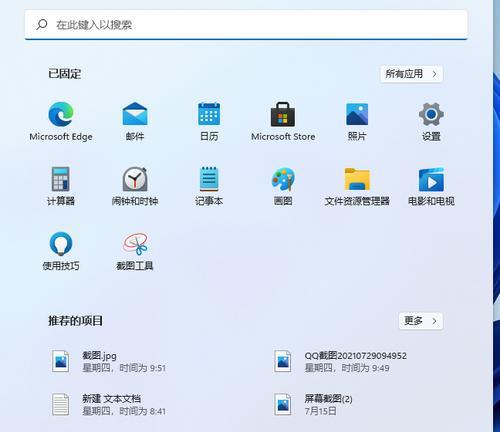500x432 pixels.
Task: Open 新建 文本文档 text document
Action: point(109,404)
